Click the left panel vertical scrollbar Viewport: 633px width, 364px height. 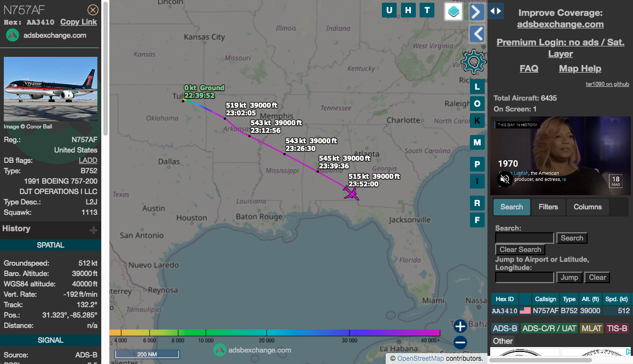(x=106, y=68)
